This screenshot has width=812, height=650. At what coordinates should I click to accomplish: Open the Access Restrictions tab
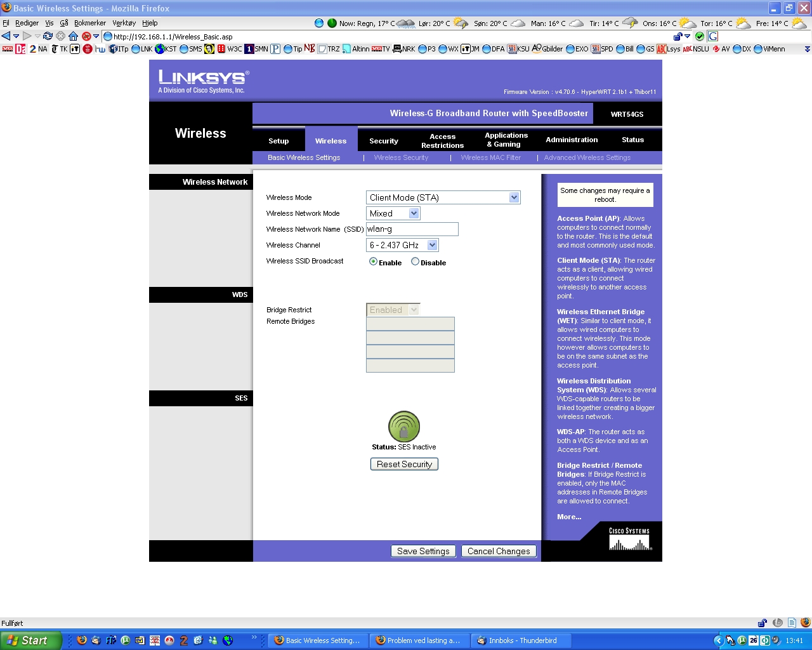click(x=443, y=141)
